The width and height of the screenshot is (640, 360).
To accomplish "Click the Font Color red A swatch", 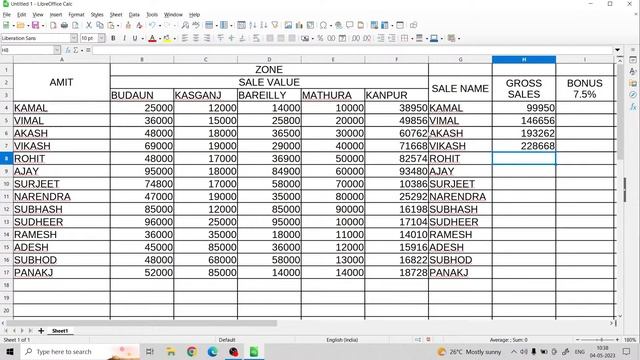I will point(153,38).
